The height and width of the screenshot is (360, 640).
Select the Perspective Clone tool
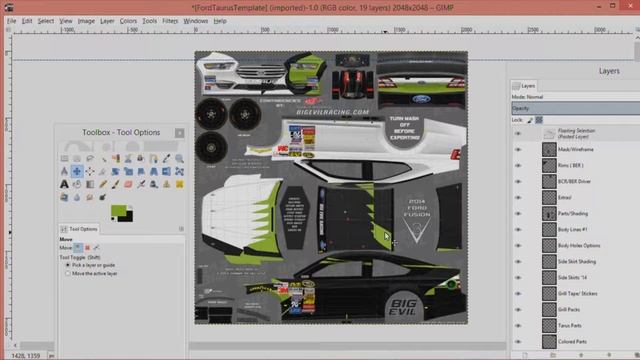tap(64, 198)
